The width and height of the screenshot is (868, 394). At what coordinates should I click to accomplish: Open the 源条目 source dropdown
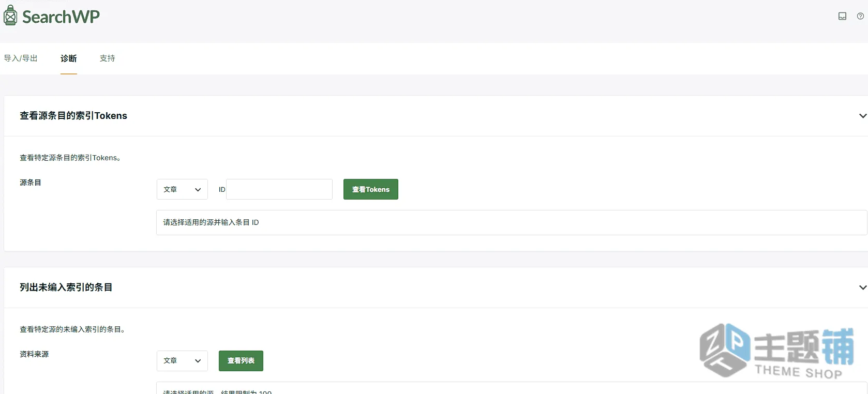pos(182,189)
